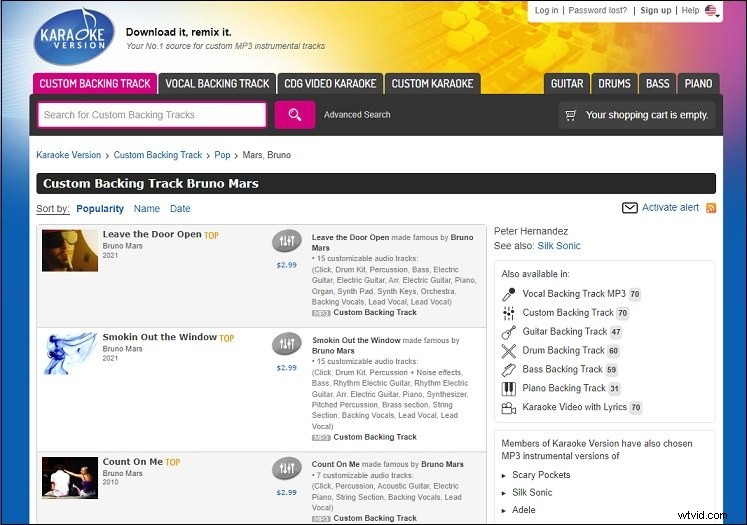This screenshot has height=525, width=747.
Task: Open the Leave the Door Open song title
Action: [152, 234]
